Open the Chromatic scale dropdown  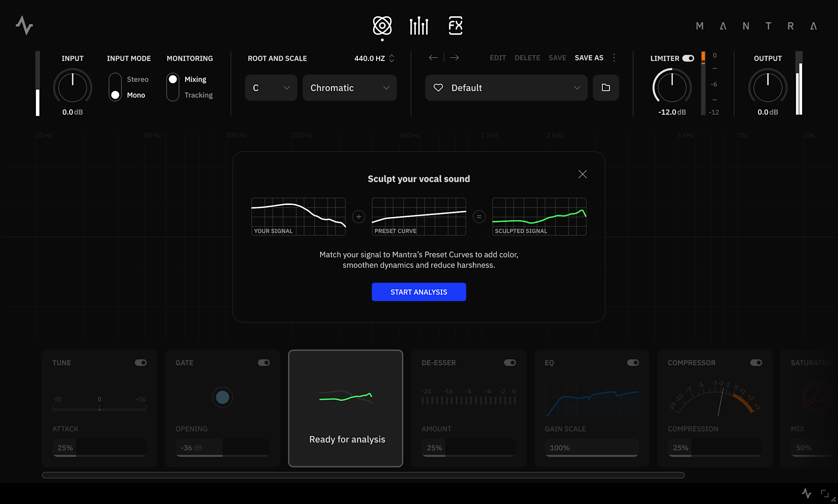click(x=350, y=88)
